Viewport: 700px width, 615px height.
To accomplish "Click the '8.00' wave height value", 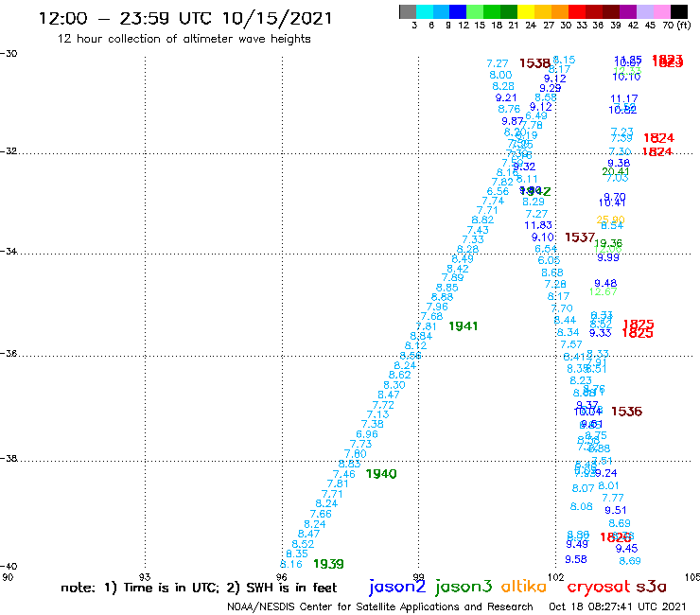I will pyautogui.click(x=500, y=75).
